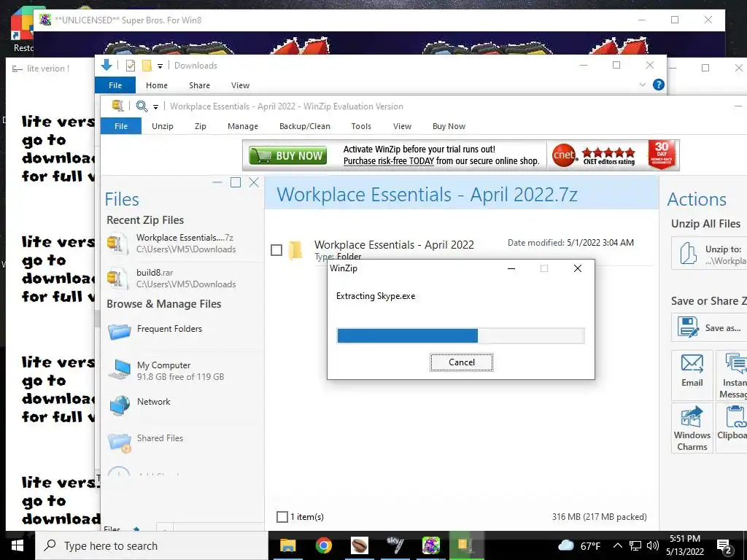
Task: Open the WinZip Unzip ribbon tab
Action: (x=163, y=126)
